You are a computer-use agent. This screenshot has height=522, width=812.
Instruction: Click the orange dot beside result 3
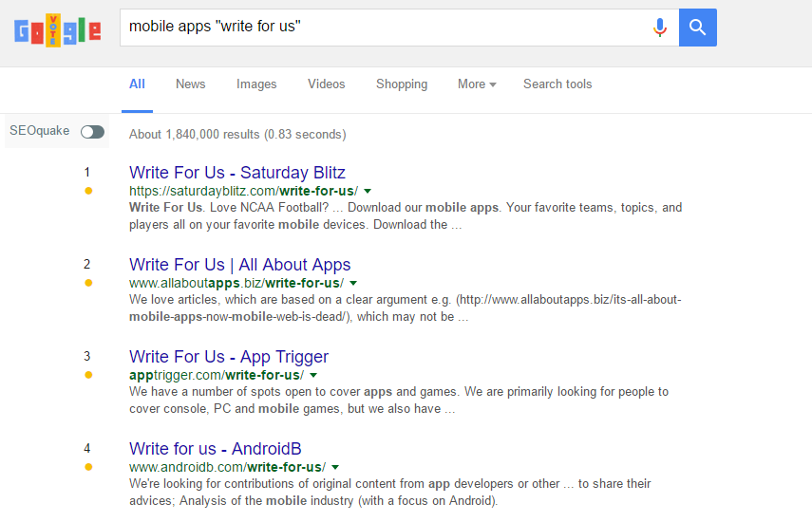tap(88, 375)
